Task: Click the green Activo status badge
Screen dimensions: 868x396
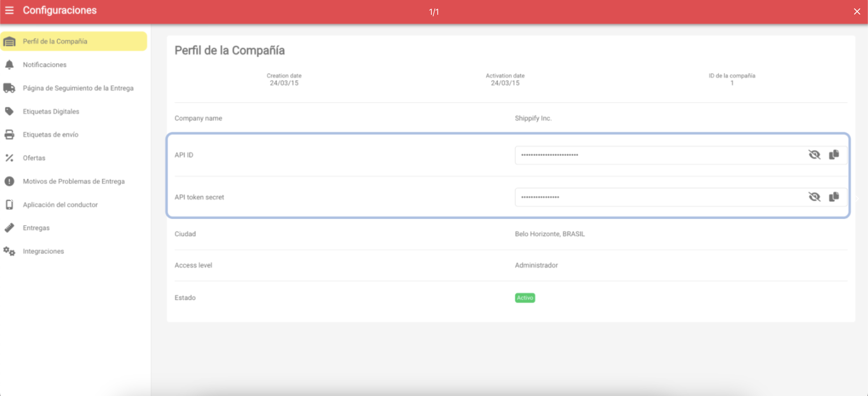Action: (x=525, y=297)
